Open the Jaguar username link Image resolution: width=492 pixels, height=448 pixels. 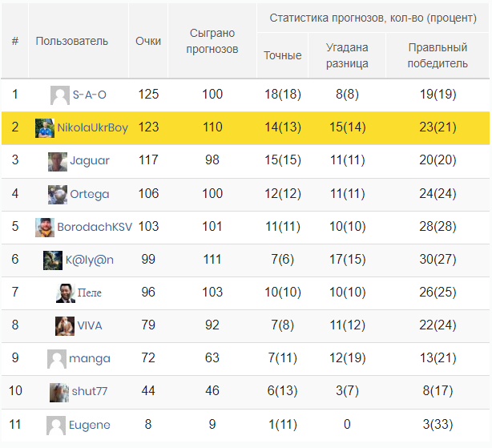tap(90, 161)
